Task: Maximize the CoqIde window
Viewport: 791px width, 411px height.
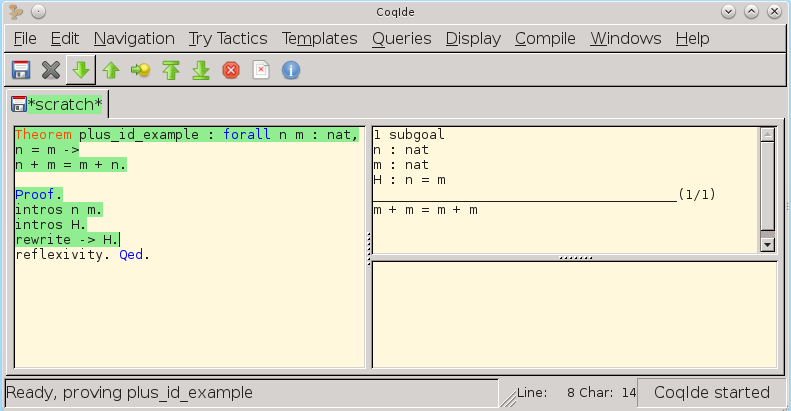Action: [x=751, y=11]
